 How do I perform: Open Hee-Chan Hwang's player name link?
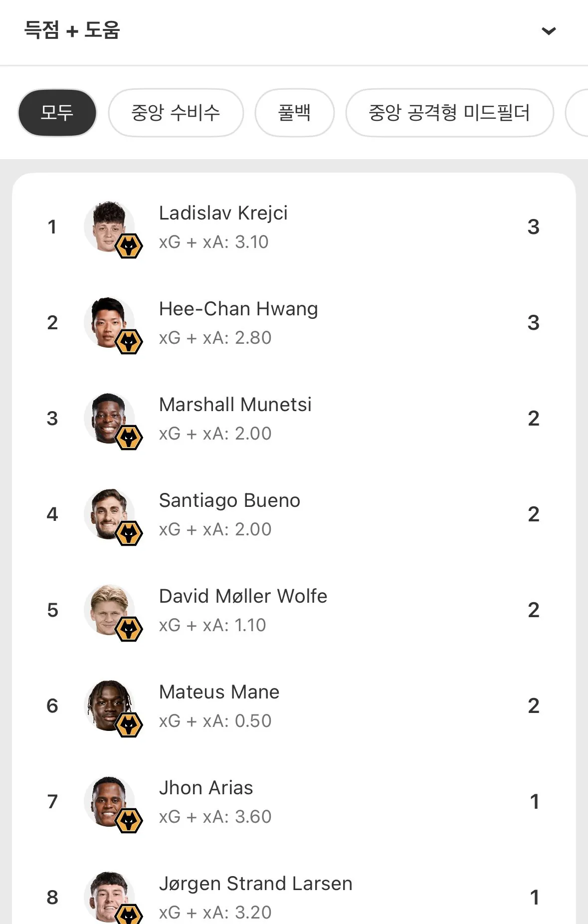click(x=238, y=309)
